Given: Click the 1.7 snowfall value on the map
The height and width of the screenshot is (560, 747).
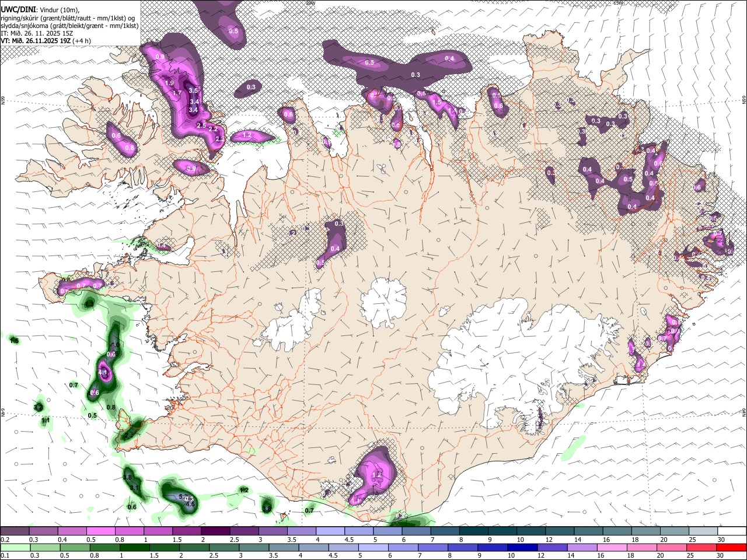Looking at the screenshot, I should 177,93.
